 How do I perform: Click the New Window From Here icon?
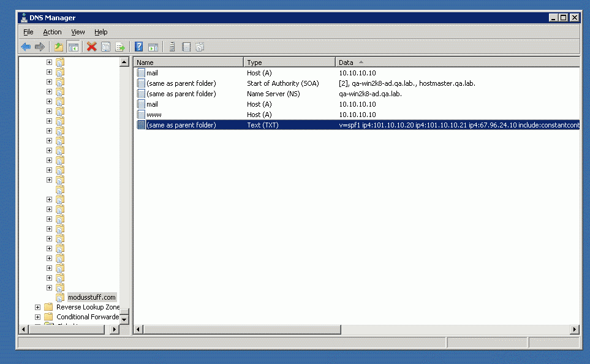[x=153, y=47]
